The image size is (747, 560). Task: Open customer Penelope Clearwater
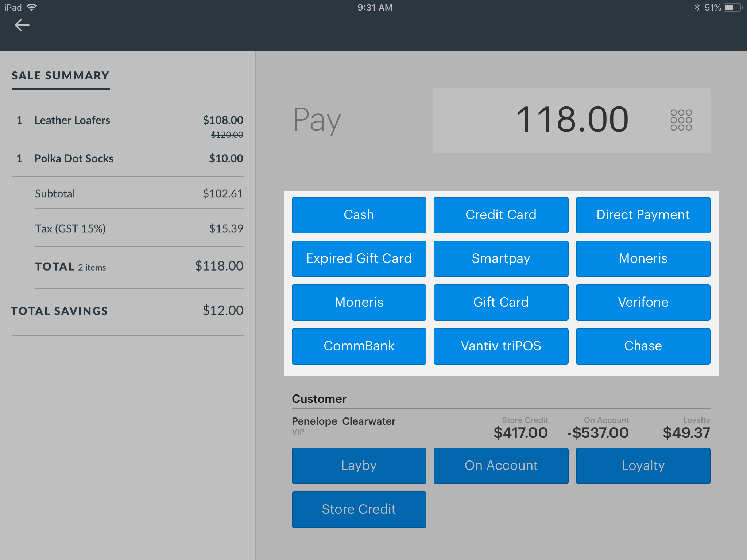(x=343, y=421)
